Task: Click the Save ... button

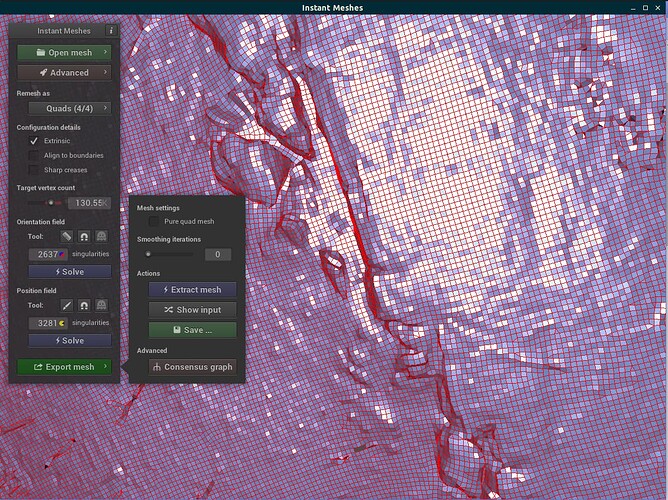Action: [x=193, y=330]
